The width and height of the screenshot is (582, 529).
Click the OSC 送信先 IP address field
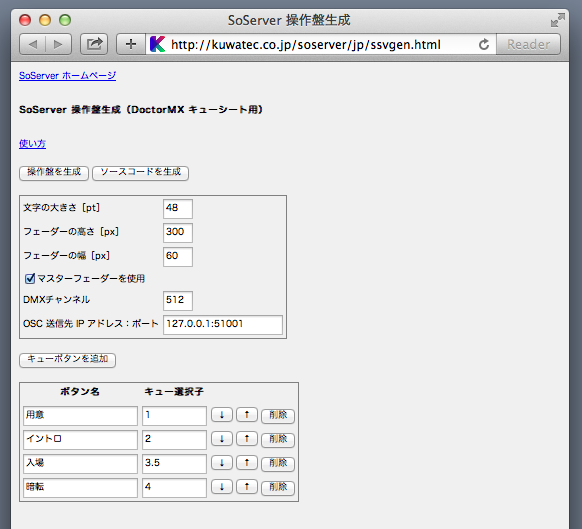pos(223,325)
